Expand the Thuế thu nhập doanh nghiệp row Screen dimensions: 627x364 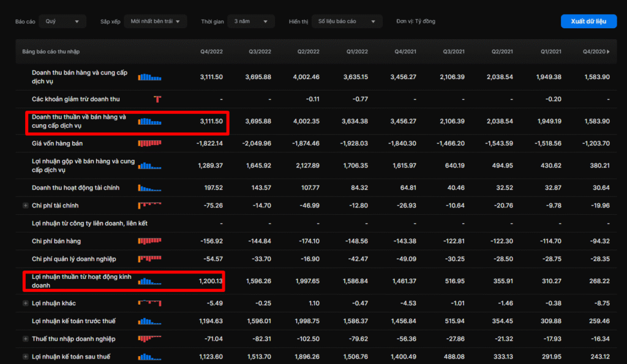click(25, 339)
